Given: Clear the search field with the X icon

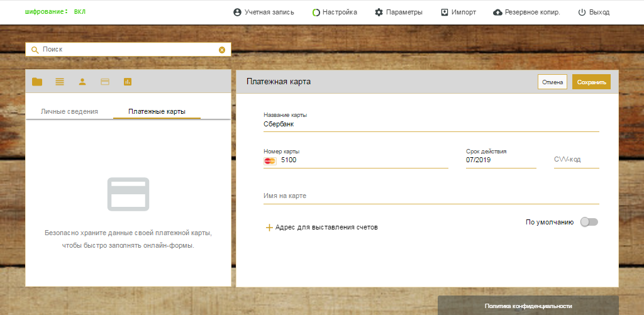Looking at the screenshot, I should (222, 50).
